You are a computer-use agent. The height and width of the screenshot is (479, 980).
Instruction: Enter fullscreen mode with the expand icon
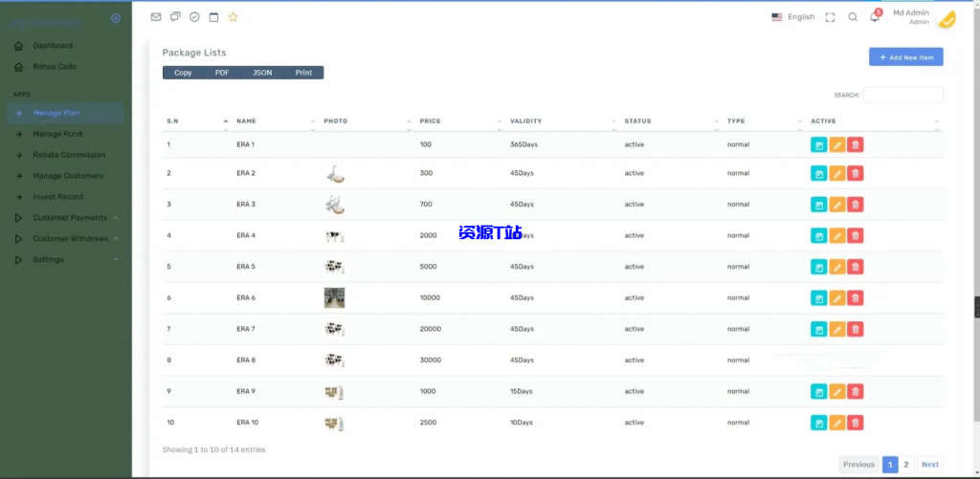tap(830, 17)
